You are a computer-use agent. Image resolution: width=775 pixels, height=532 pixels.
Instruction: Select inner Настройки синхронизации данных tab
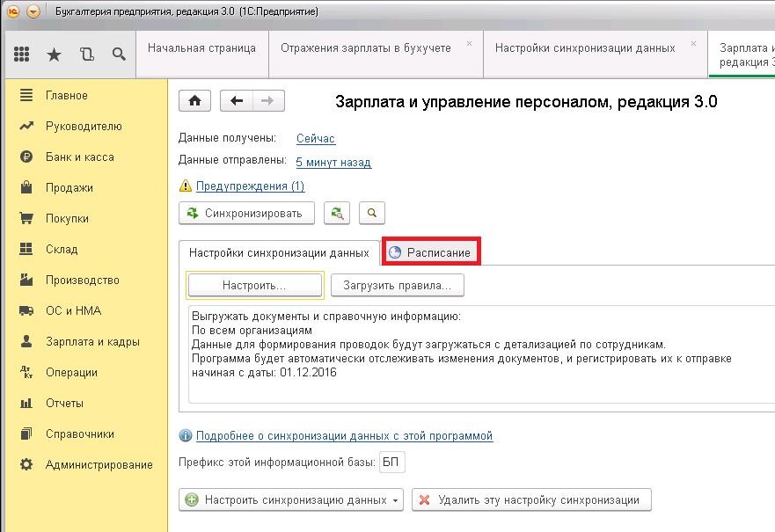(279, 253)
